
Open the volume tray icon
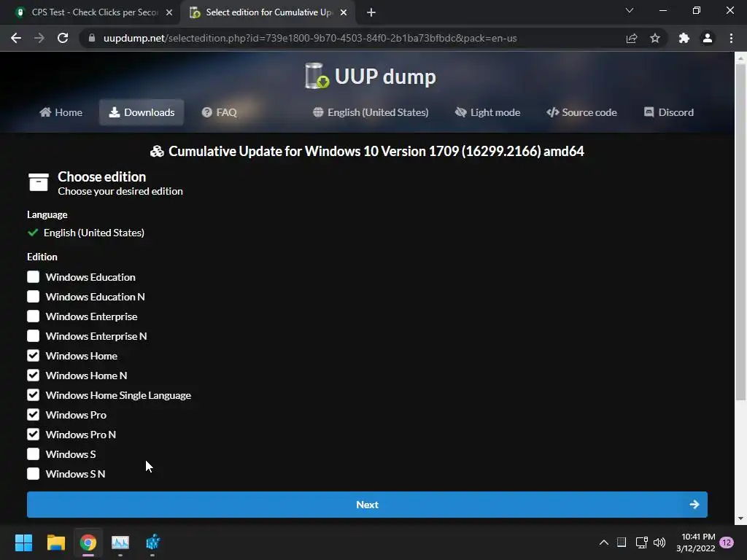pyautogui.click(x=659, y=542)
